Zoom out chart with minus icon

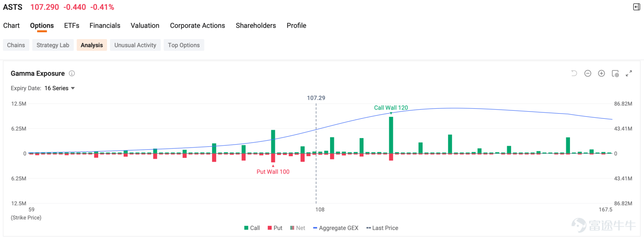(588, 73)
